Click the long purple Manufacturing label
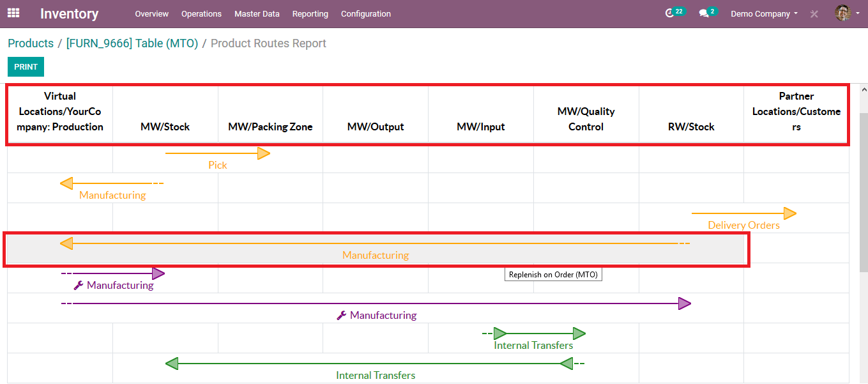The width and height of the screenshot is (868, 384). point(383,315)
